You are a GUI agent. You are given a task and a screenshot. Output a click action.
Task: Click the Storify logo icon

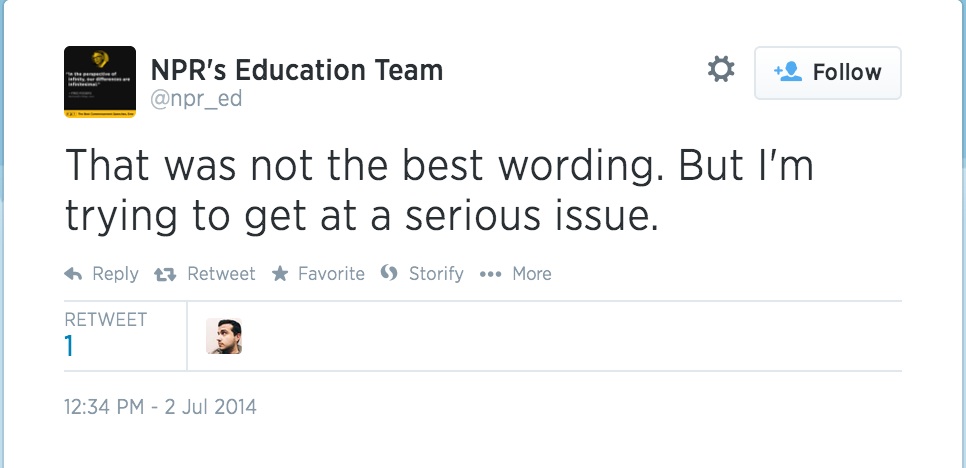tap(389, 273)
